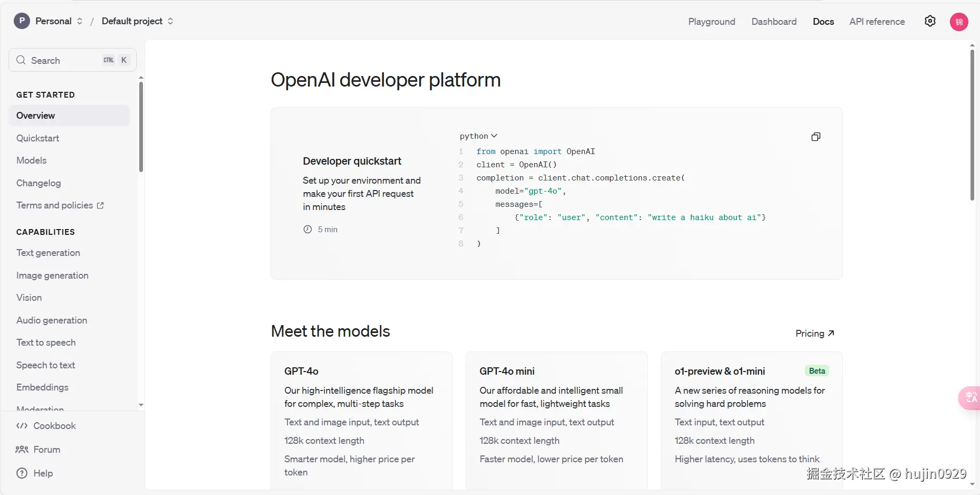Click the Meet the models heading
The width and height of the screenshot is (980, 495).
[x=330, y=331]
